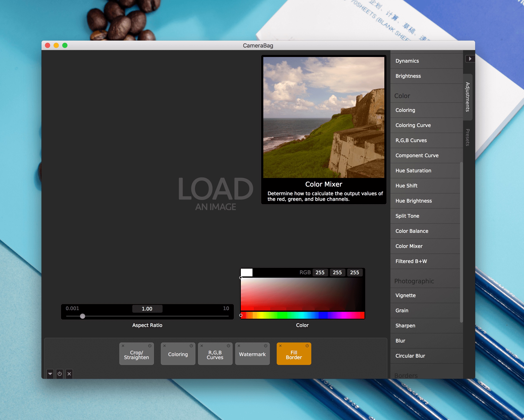Screen dimensions: 524x420
Task: Click the X icon on R,G,B Curves tile
Action: tap(202, 346)
